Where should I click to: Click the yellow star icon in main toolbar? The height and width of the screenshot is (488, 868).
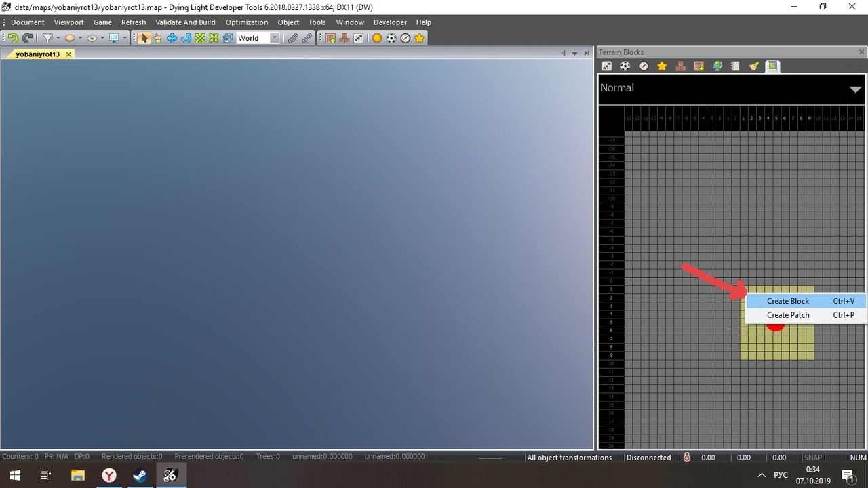[420, 39]
